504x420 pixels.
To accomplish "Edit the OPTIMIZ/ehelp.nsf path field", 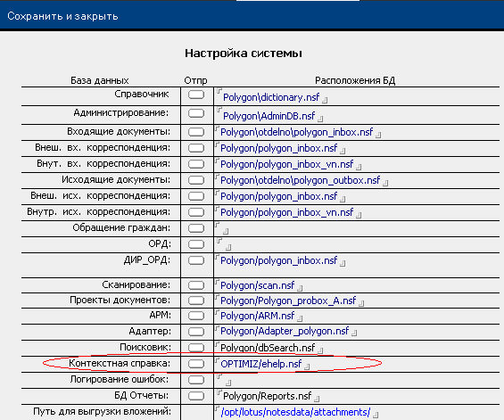I will [x=262, y=364].
